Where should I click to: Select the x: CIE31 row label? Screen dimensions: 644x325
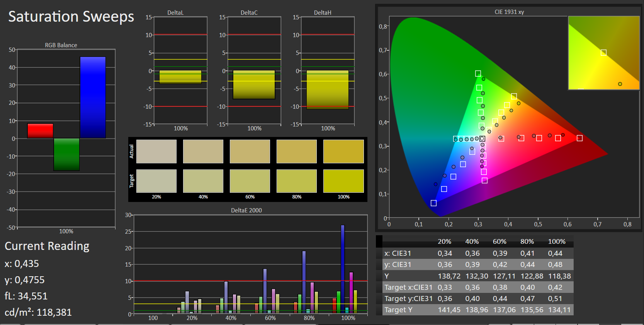[398, 253]
